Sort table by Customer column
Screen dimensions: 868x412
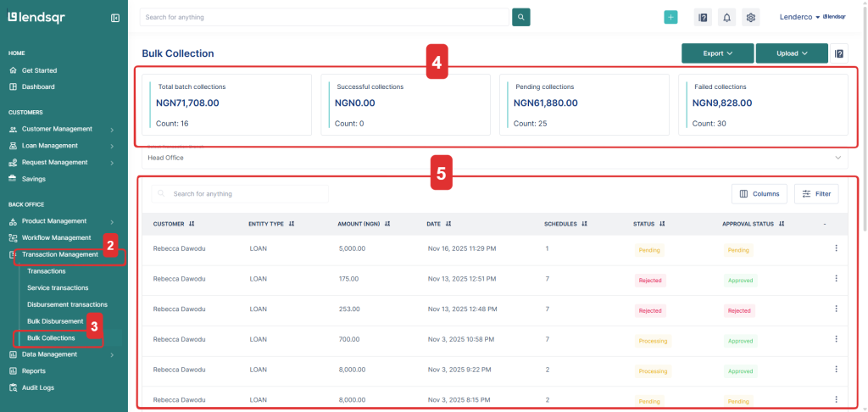click(192, 225)
